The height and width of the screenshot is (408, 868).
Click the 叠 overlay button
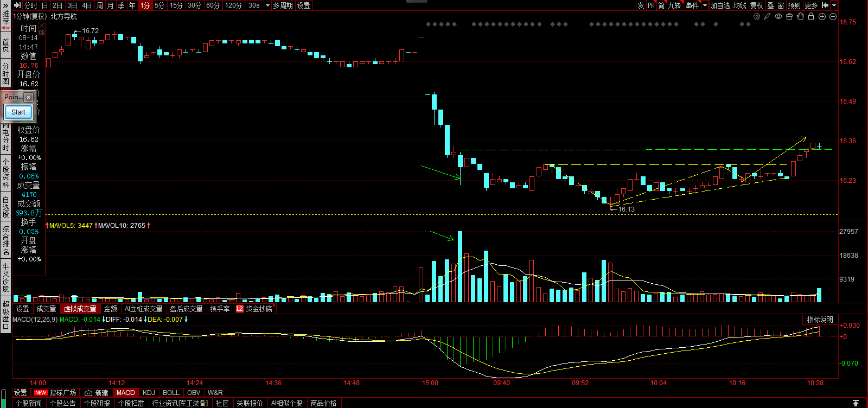[770, 5]
